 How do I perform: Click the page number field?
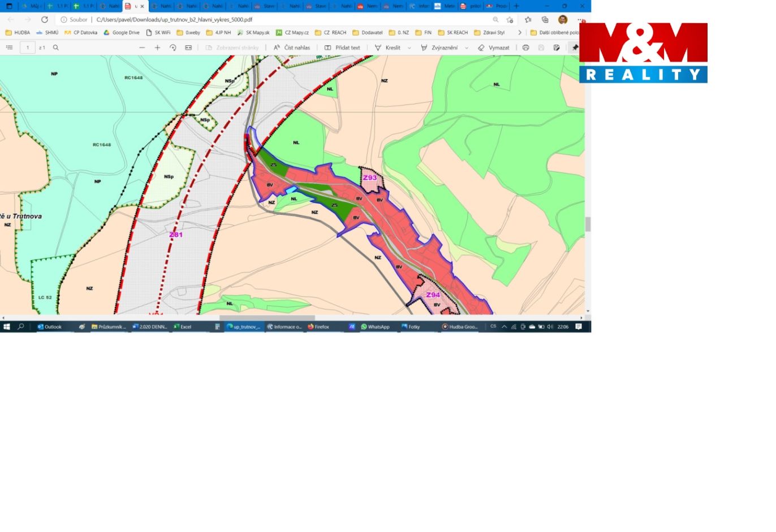point(28,47)
